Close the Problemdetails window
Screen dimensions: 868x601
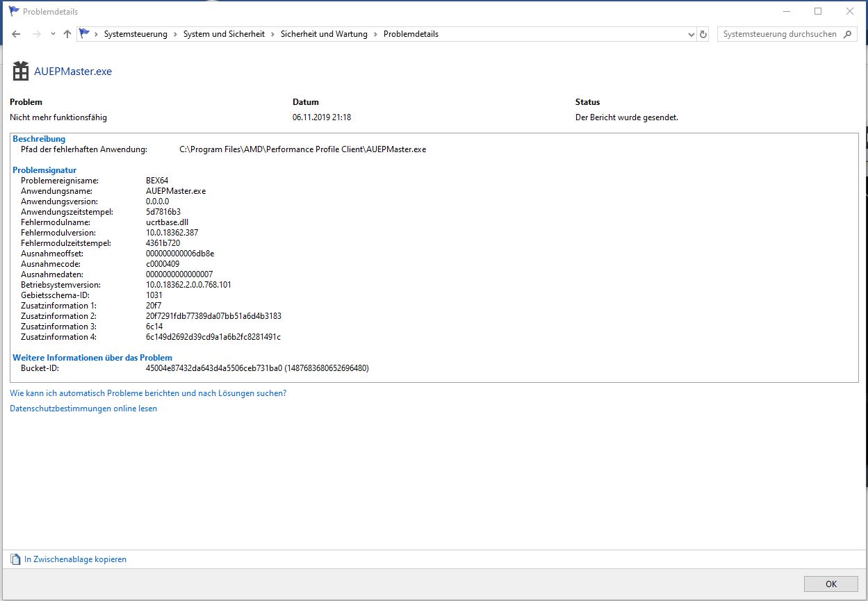(850, 11)
